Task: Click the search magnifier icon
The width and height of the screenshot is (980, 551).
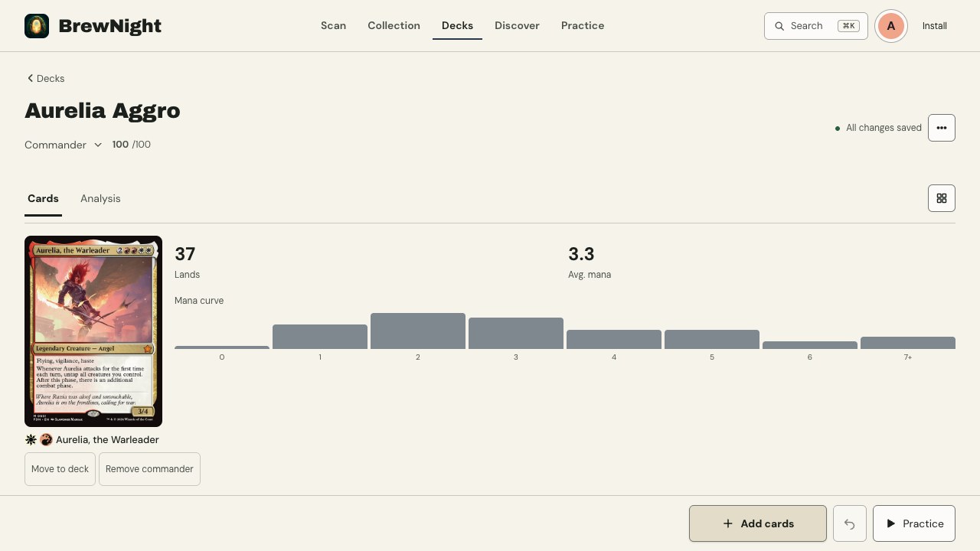Action: pyautogui.click(x=779, y=26)
